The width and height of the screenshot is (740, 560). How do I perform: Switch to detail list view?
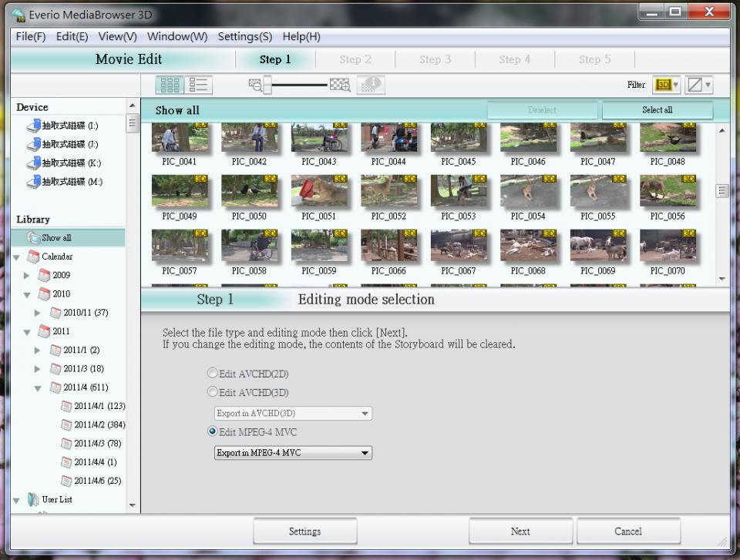pos(199,86)
